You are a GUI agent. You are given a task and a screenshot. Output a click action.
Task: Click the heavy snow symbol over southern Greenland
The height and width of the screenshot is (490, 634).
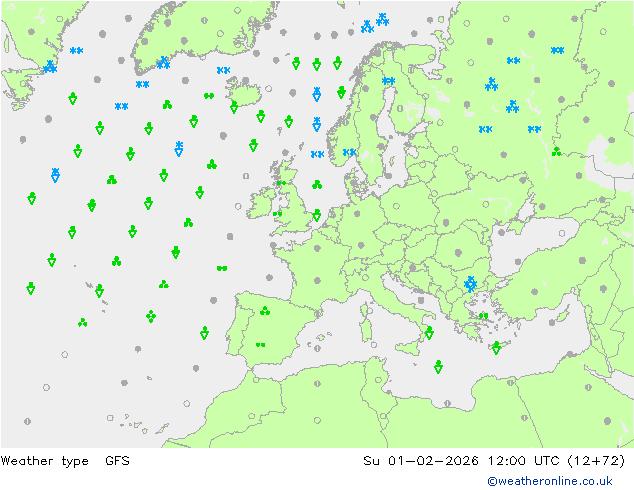coord(163,63)
